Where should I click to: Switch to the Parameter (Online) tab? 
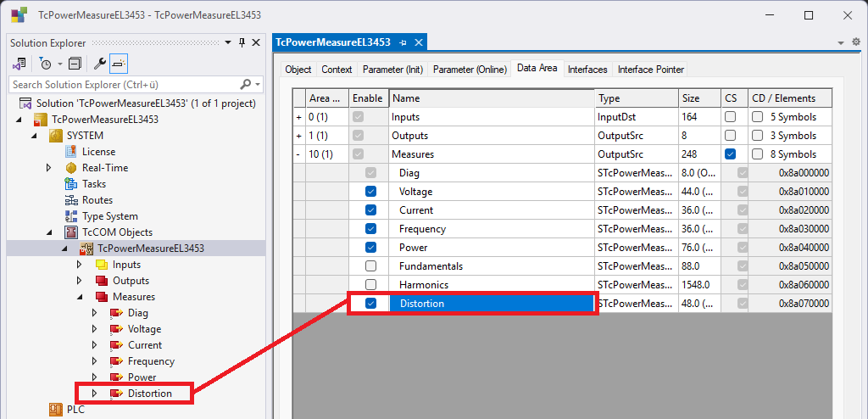coord(470,70)
